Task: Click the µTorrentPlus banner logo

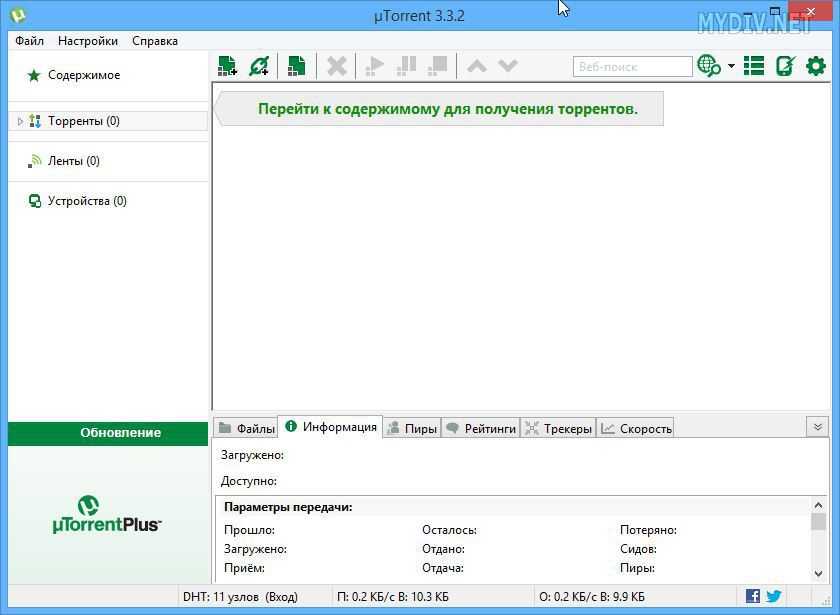Action: [x=107, y=515]
